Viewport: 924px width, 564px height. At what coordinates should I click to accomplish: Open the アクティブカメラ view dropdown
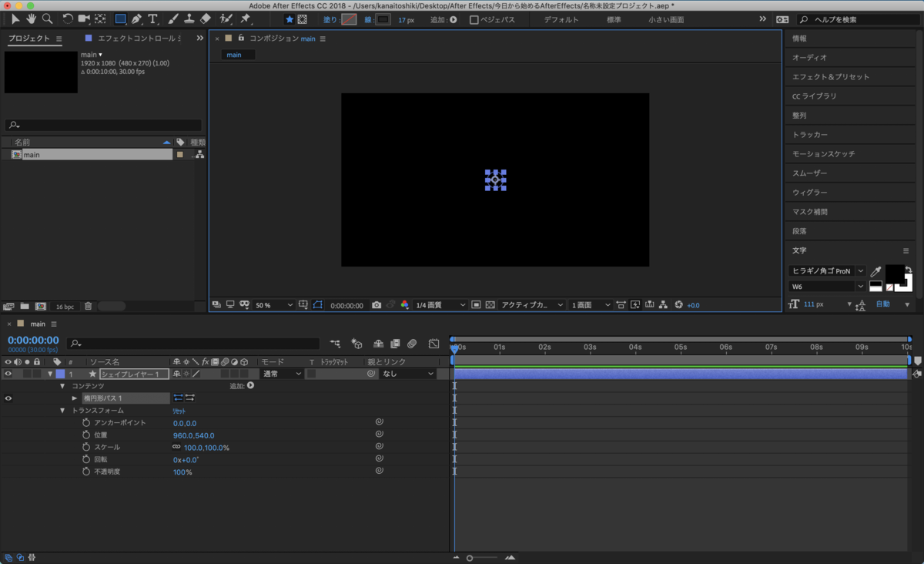point(532,305)
